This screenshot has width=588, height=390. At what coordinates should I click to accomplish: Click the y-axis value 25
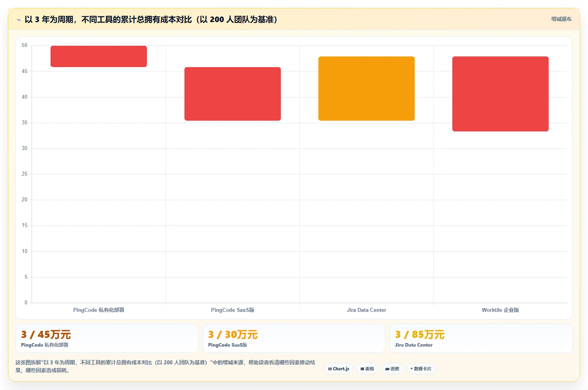pyautogui.click(x=24, y=174)
